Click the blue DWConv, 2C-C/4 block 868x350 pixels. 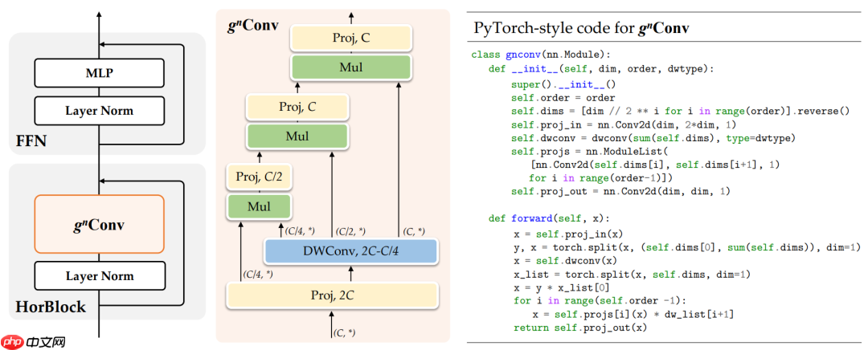[x=351, y=251]
